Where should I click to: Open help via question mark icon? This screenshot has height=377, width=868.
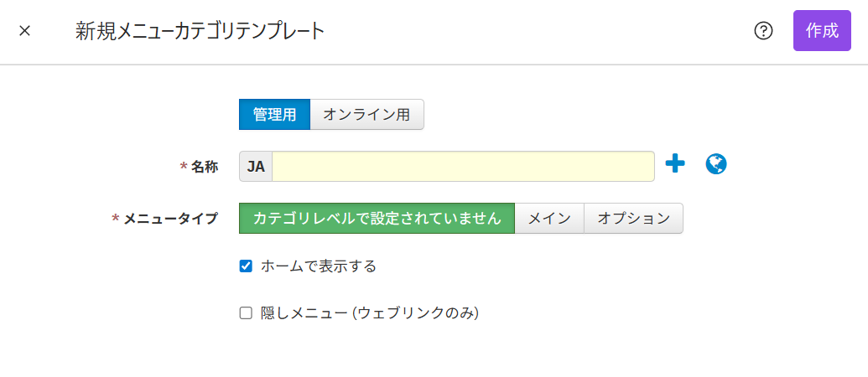[x=763, y=31]
